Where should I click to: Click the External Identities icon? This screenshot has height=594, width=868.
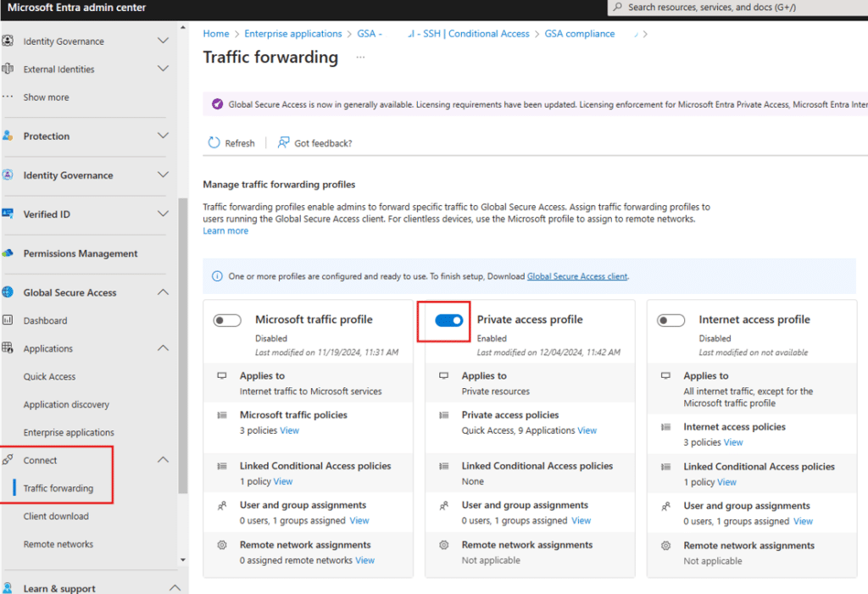[8, 69]
